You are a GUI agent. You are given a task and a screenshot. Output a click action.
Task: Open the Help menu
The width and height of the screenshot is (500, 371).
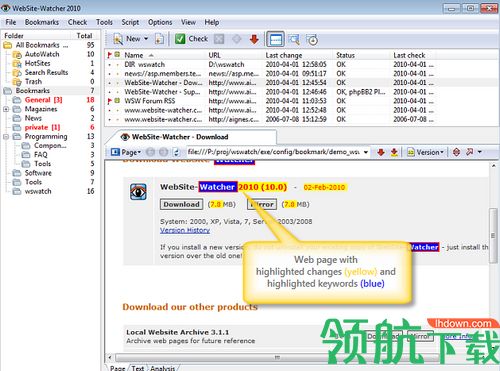212,22
